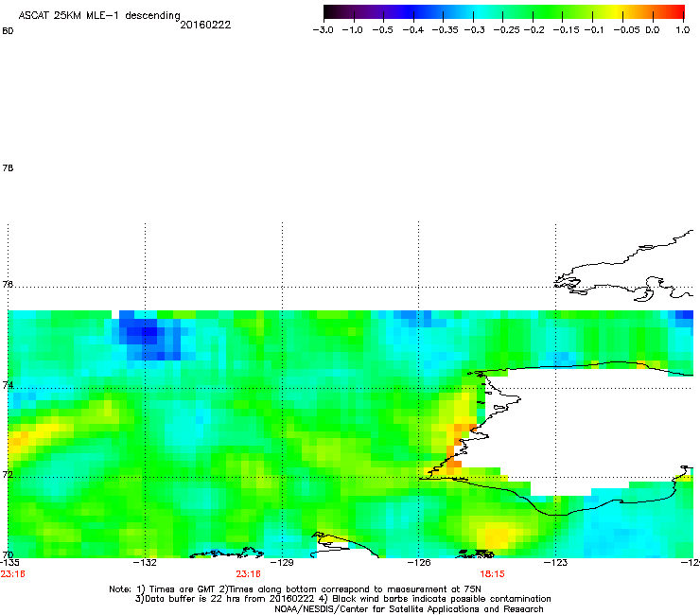
Task: Click the "-0.15" color scale label
Action: pos(566,30)
